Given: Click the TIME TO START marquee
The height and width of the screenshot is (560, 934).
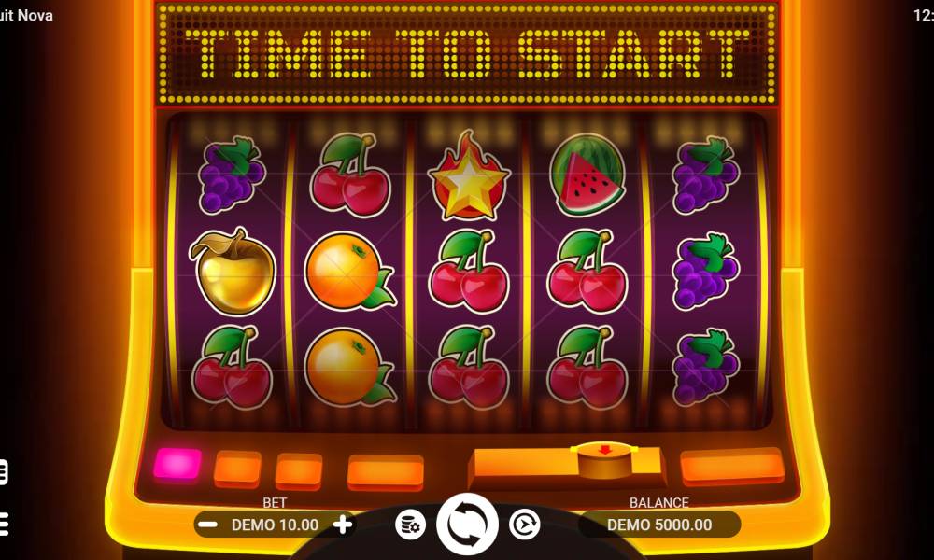Looking at the screenshot, I should [467, 53].
